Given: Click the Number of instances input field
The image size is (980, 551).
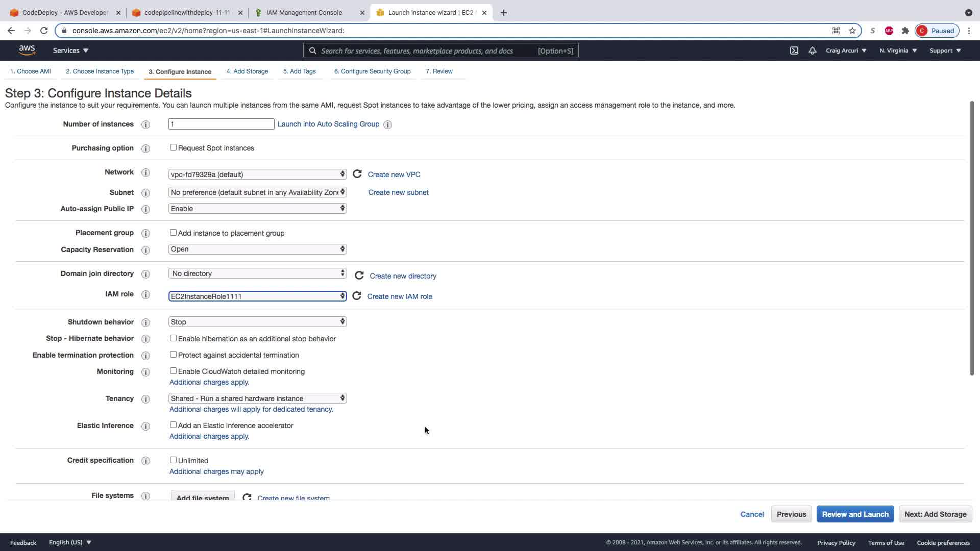Looking at the screenshot, I should 221,124.
